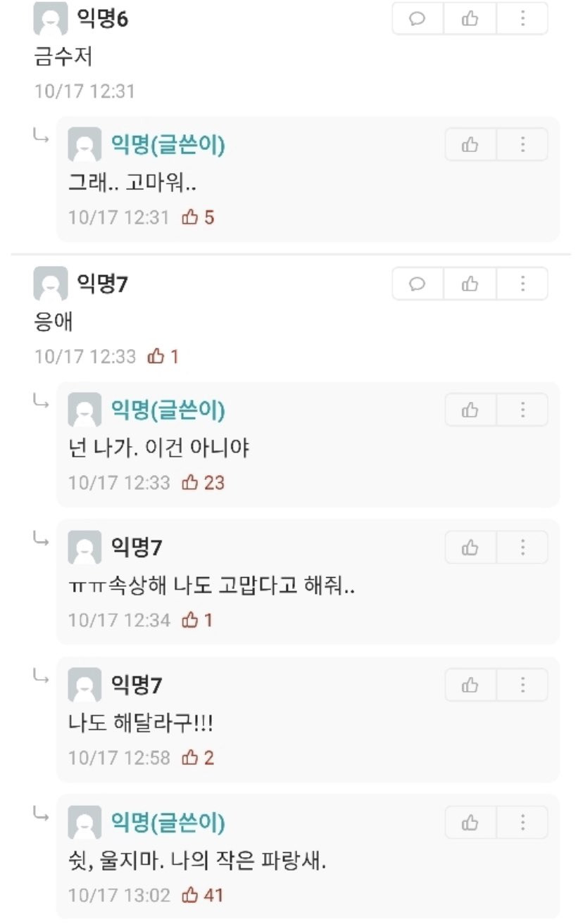The image size is (583, 924).
Task: Like the reply ㅠㅠ속상해 나도 고맙다고 해줘
Action: 470,547
